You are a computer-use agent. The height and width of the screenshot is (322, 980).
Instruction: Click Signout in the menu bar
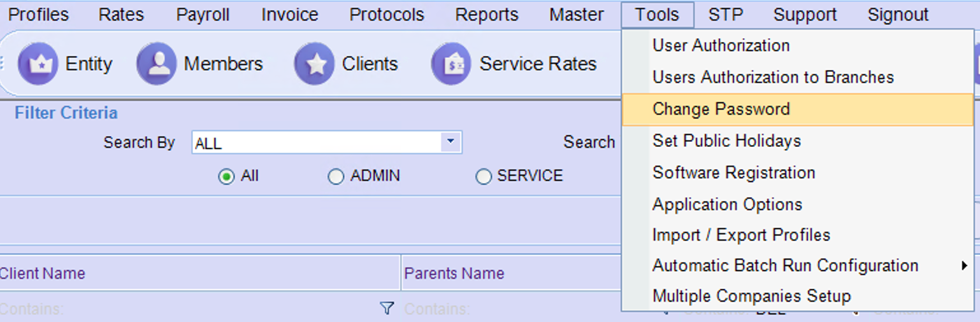click(898, 14)
